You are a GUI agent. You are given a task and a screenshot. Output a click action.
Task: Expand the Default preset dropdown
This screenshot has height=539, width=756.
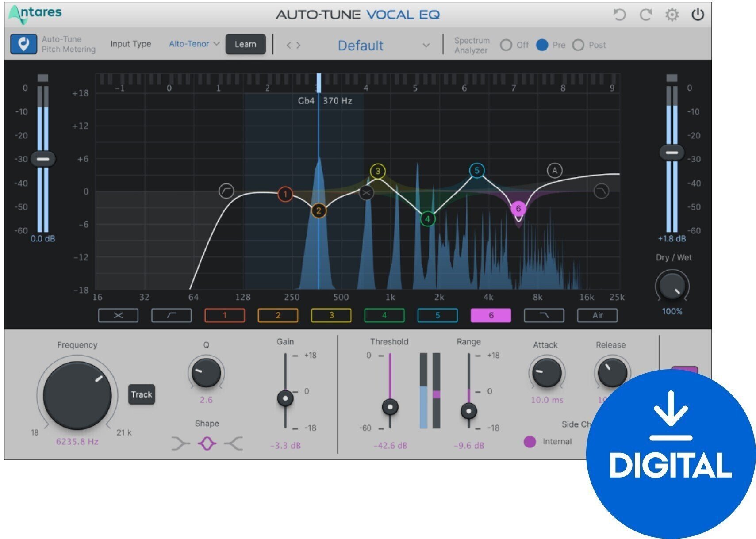pyautogui.click(x=426, y=45)
